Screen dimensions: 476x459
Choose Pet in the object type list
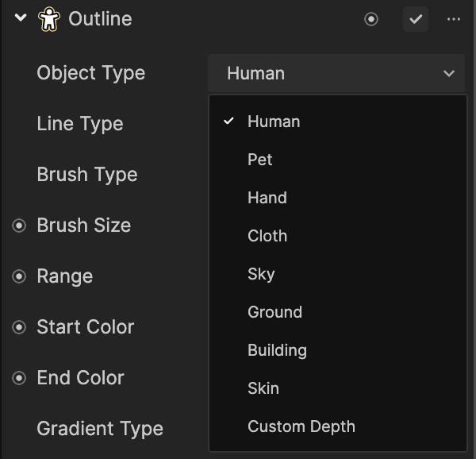pyautogui.click(x=338, y=160)
